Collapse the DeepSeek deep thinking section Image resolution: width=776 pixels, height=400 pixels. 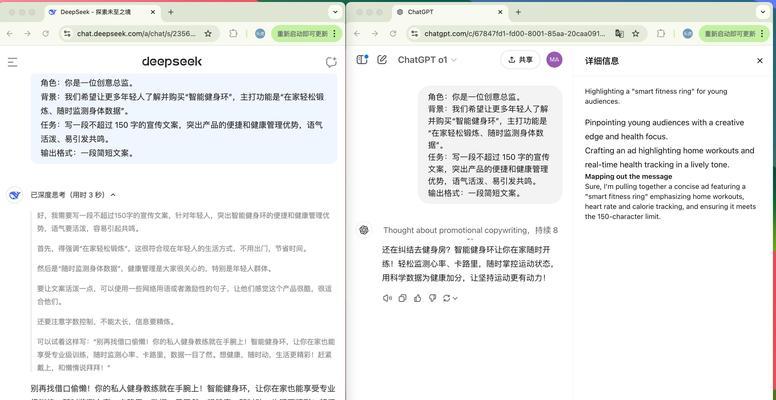point(113,195)
